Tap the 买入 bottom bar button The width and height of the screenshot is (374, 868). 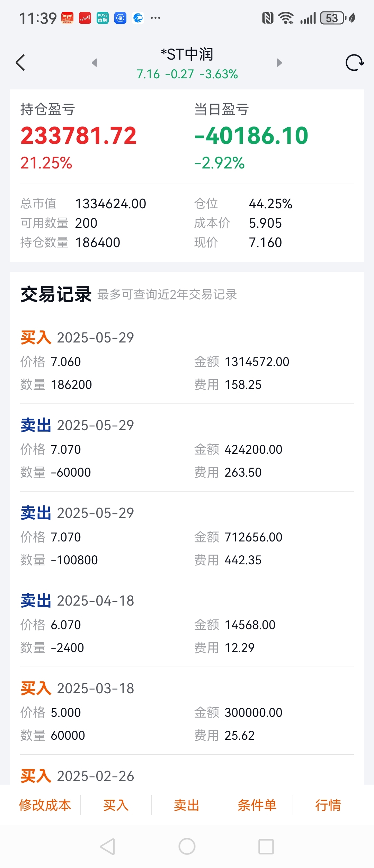pyautogui.click(x=116, y=805)
